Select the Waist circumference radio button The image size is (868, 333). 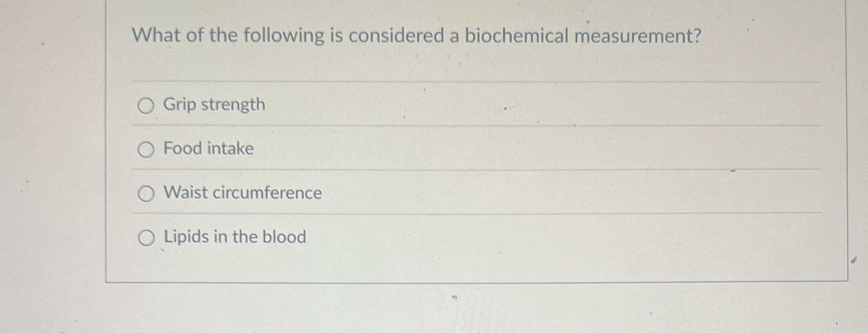tap(146, 194)
